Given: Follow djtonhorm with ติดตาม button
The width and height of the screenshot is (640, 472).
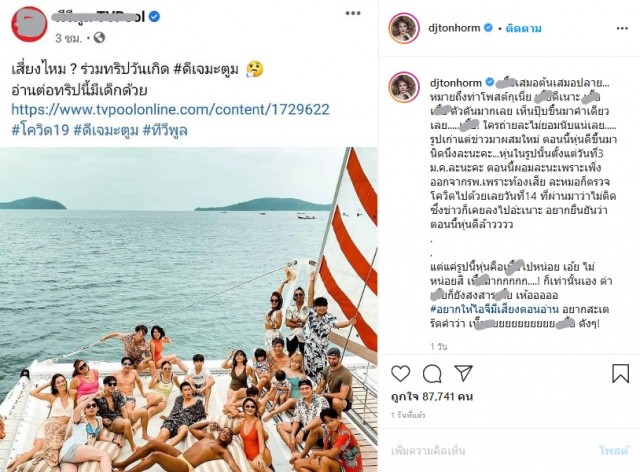Looking at the screenshot, I should tap(524, 28).
